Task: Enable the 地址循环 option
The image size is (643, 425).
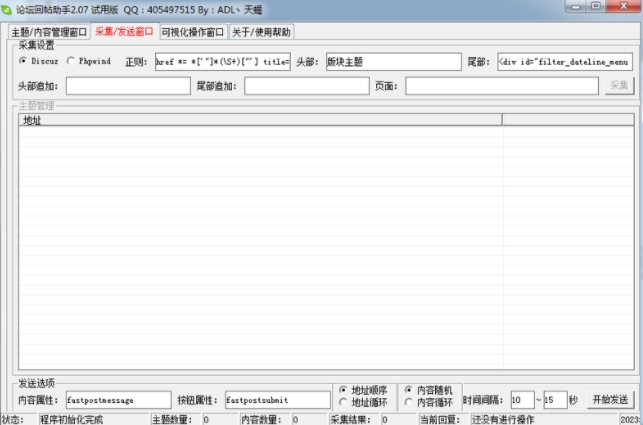Action: pos(344,402)
